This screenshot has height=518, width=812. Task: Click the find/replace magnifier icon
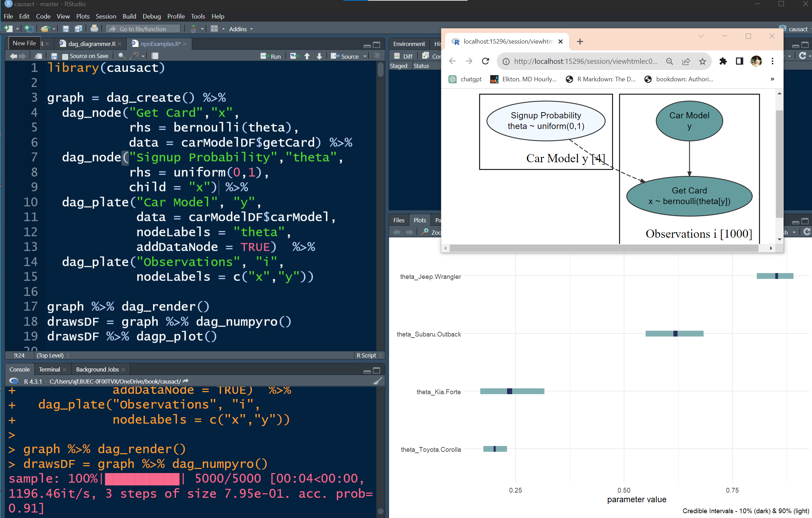click(121, 56)
